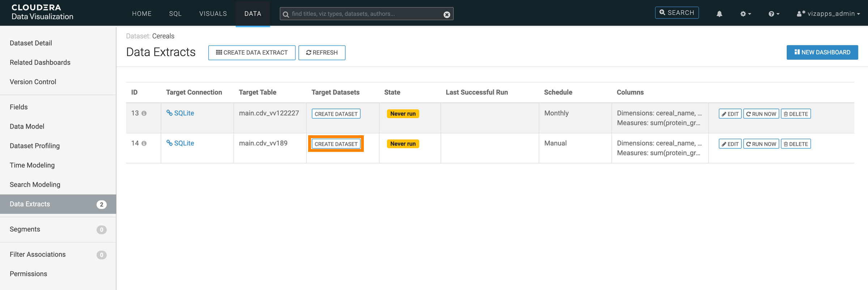The height and width of the screenshot is (290, 868).
Task: Edit data extract 13
Action: pos(730,114)
